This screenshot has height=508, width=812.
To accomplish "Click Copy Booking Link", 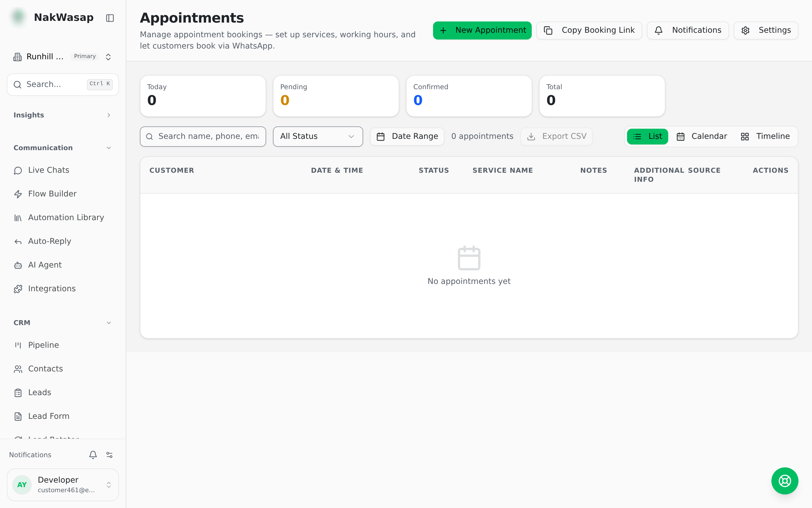I will [589, 30].
